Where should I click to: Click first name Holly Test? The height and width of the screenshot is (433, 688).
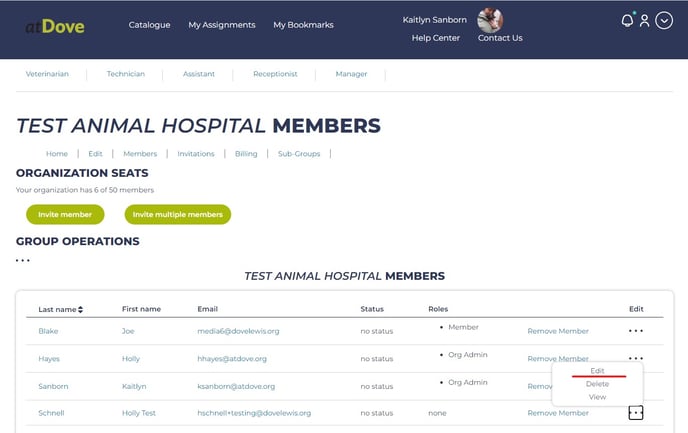click(139, 413)
